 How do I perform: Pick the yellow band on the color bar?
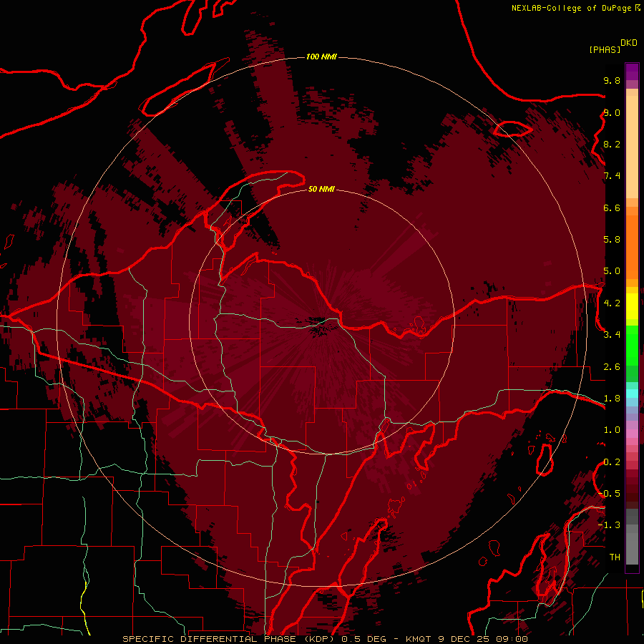point(632,306)
